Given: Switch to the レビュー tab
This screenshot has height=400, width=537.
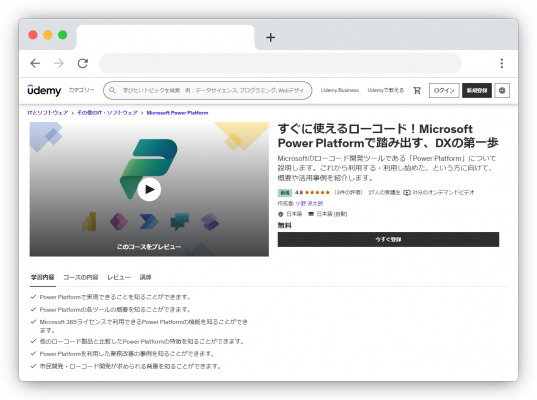Looking at the screenshot, I should 119,277.
